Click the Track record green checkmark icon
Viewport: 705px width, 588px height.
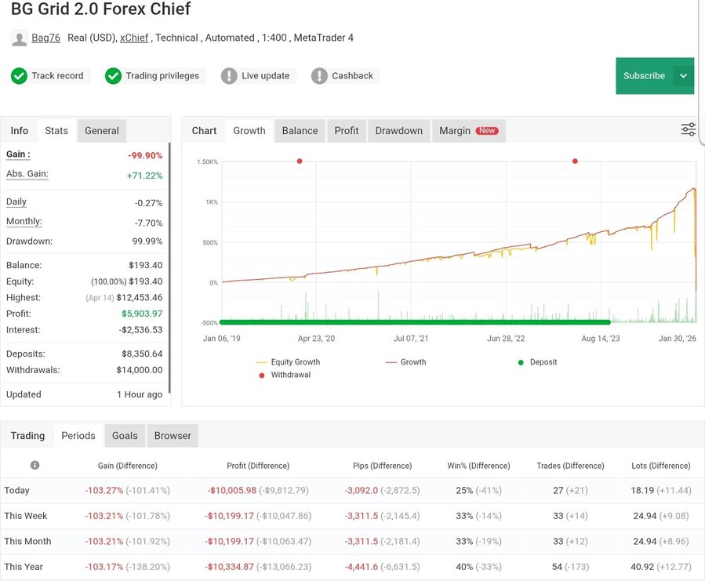pos(20,76)
